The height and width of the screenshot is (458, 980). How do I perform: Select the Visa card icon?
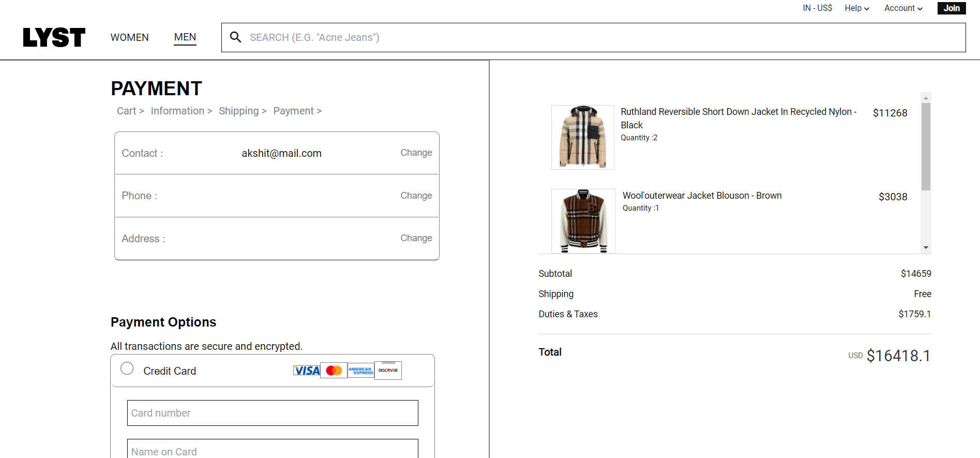(307, 371)
